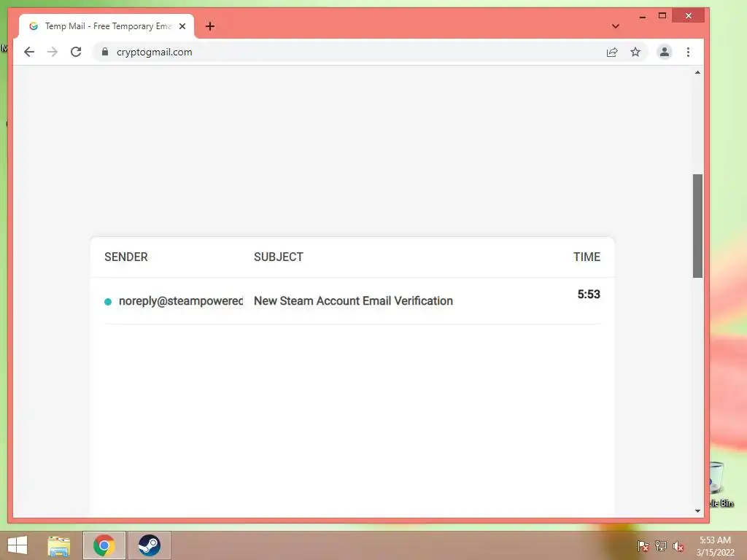Click the browser forward arrow
The height and width of the screenshot is (560, 747).
pyautogui.click(x=53, y=52)
